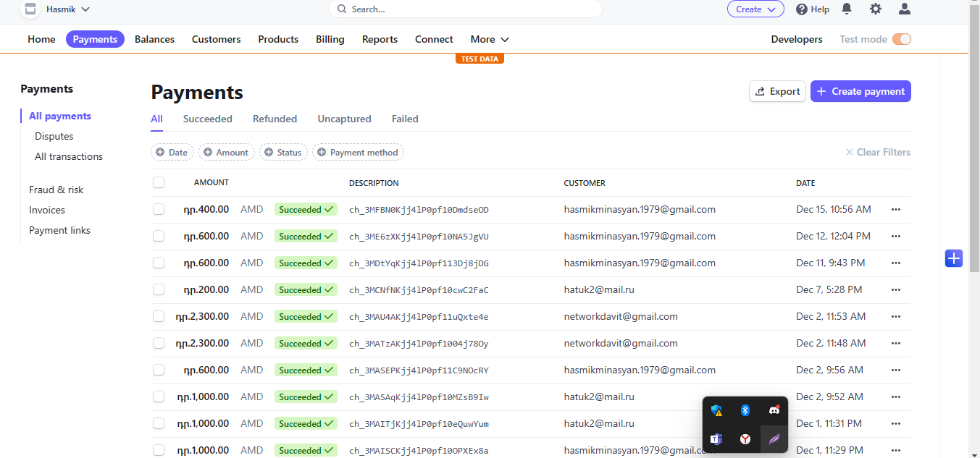Open the settings gear icon
The image size is (980, 458).
click(x=876, y=9)
